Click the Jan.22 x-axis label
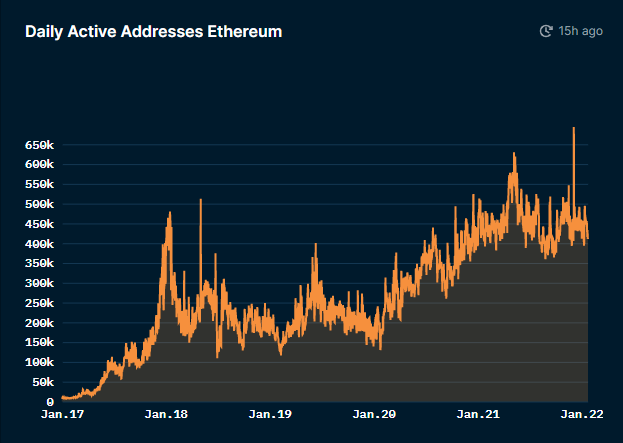 (582, 414)
